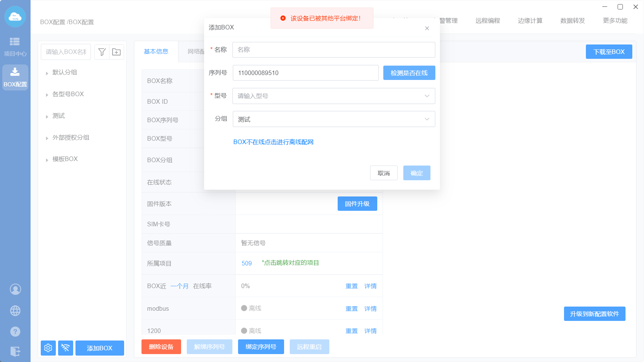
Task: Open the 项目中心 sidebar icon
Action: (x=15, y=46)
